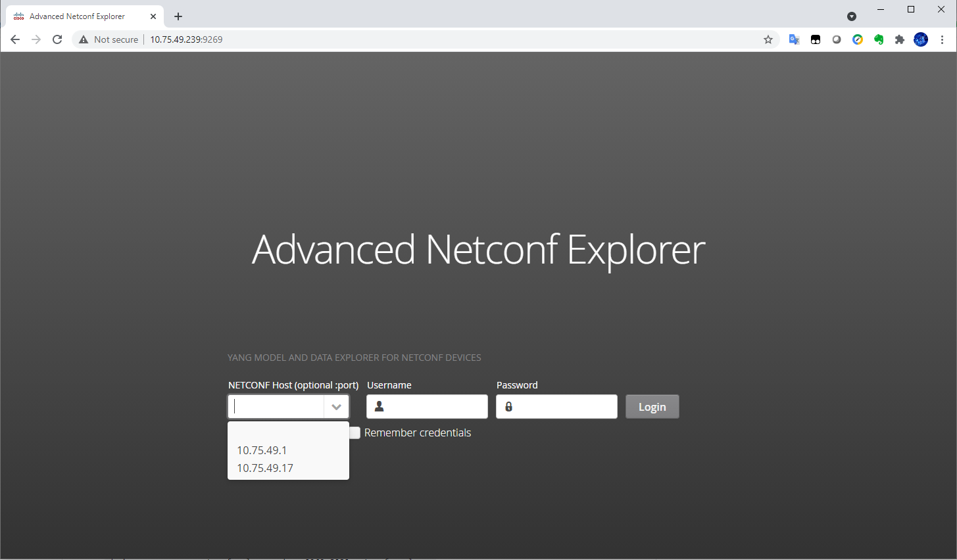Open the Evernote Web Clipper extension
The width and height of the screenshot is (957, 560).
pos(879,39)
